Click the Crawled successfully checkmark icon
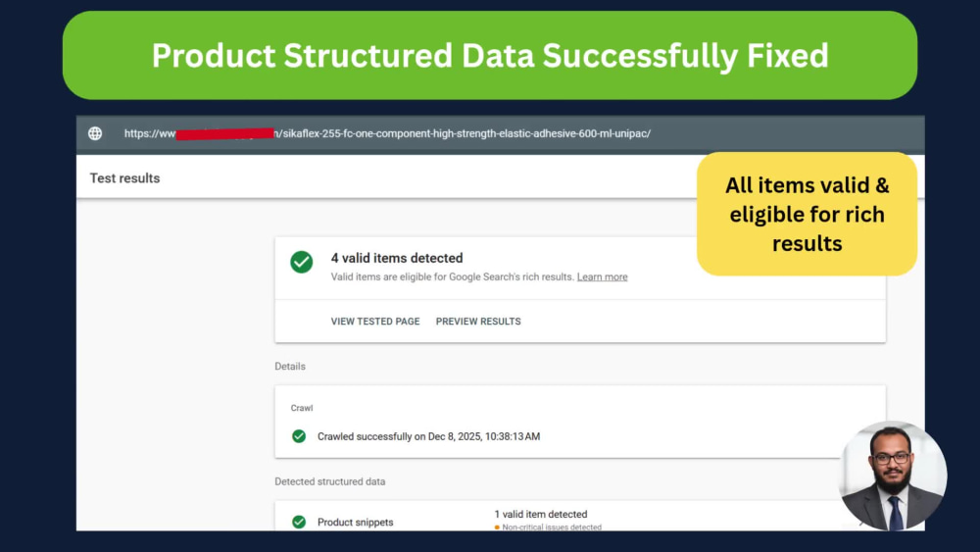 pyautogui.click(x=299, y=436)
